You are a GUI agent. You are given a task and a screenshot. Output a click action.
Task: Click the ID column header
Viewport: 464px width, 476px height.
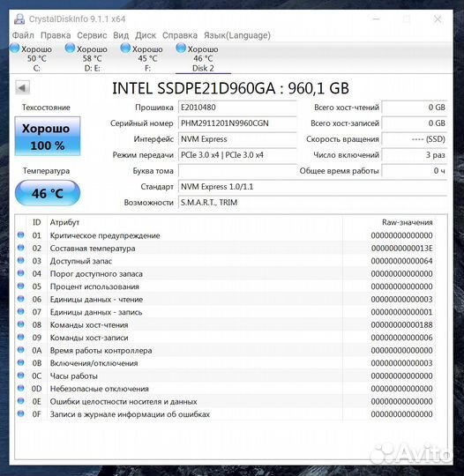tap(36, 222)
